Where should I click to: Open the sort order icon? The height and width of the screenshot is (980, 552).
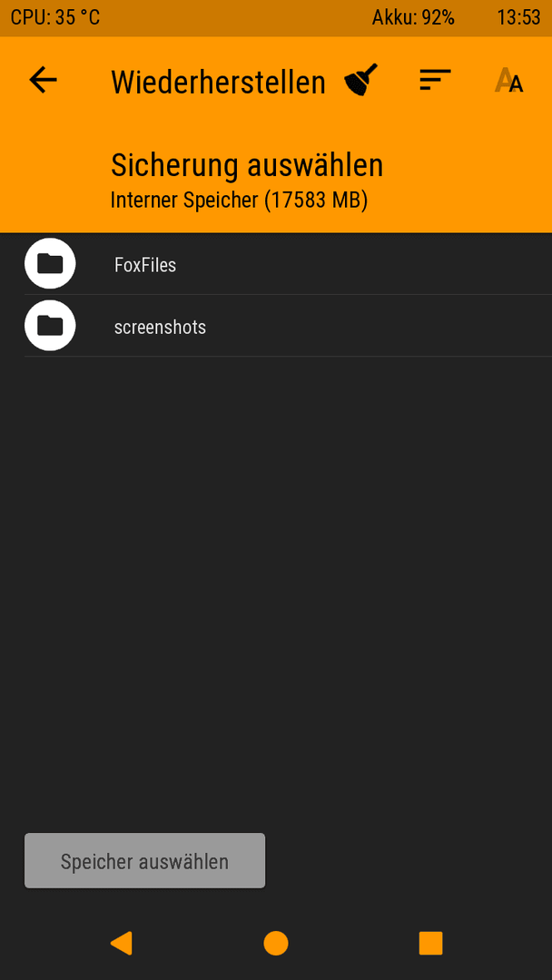pos(435,80)
